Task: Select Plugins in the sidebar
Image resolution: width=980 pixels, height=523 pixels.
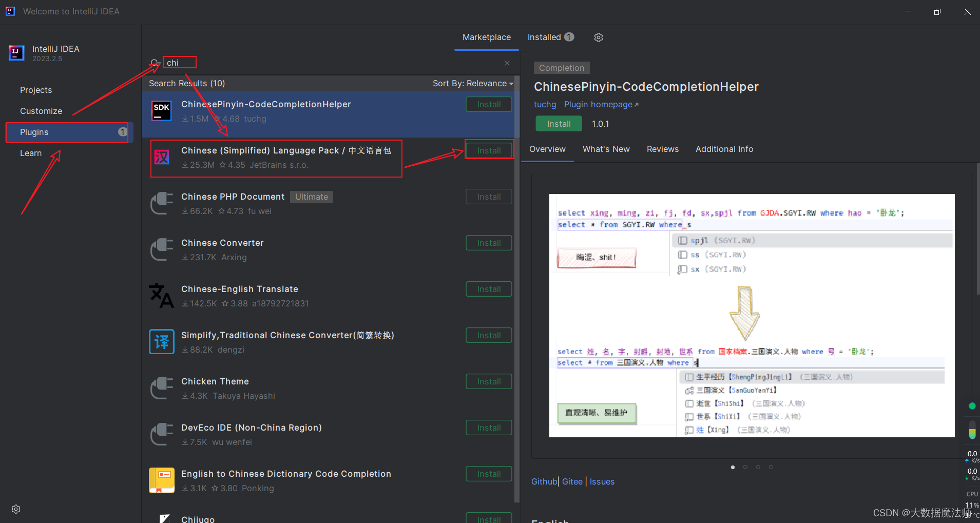Action: (70, 132)
